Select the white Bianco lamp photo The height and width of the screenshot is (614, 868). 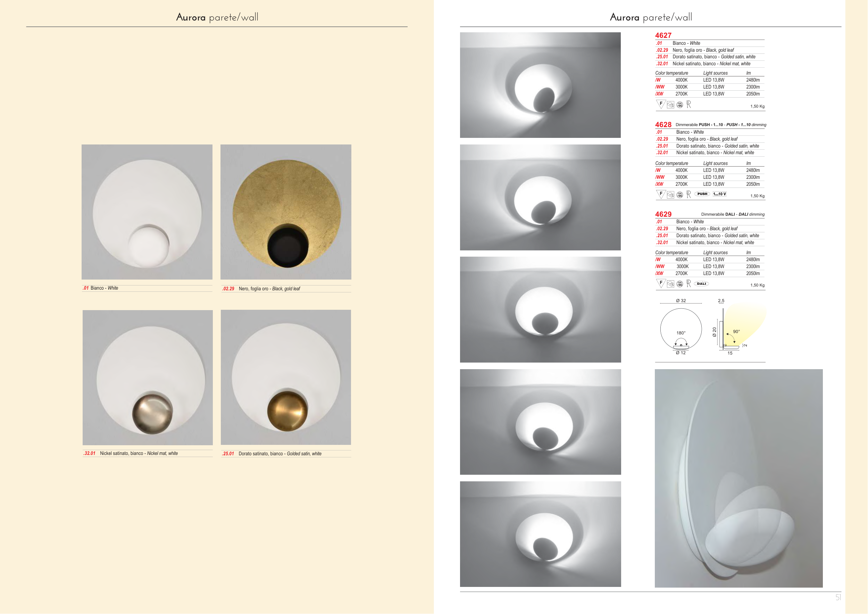click(147, 212)
